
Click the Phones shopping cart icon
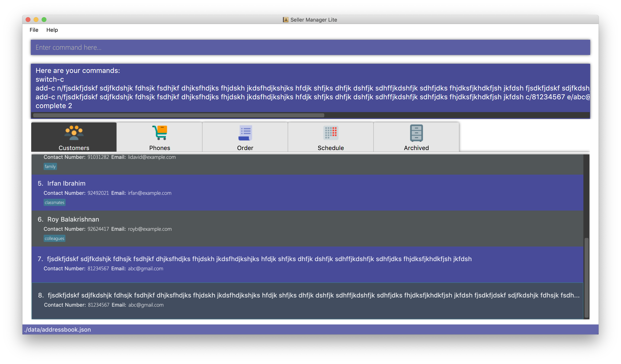point(160,133)
